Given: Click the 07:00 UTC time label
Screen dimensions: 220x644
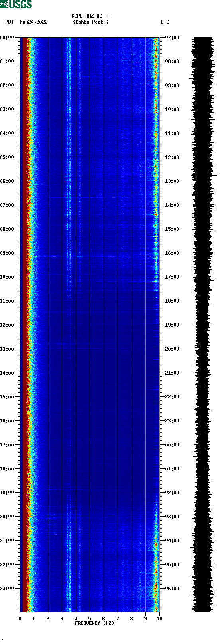Looking at the screenshot, I should pyautogui.click(x=172, y=38).
